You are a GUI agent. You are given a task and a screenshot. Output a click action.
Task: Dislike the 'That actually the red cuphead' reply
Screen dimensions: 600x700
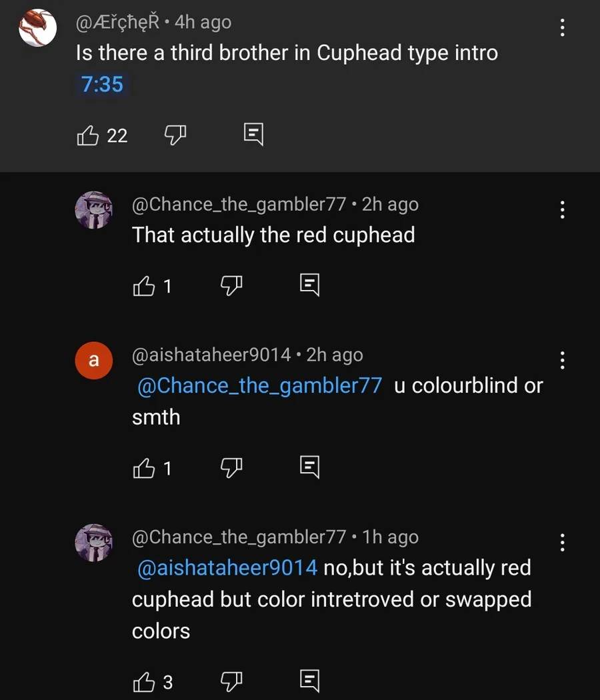coord(231,285)
